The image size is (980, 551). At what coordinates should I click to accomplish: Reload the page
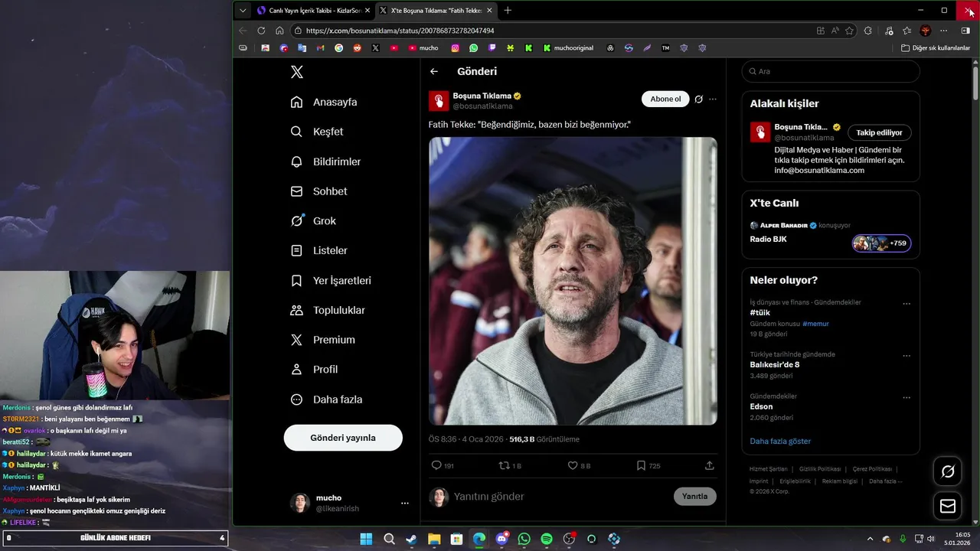coord(261,31)
